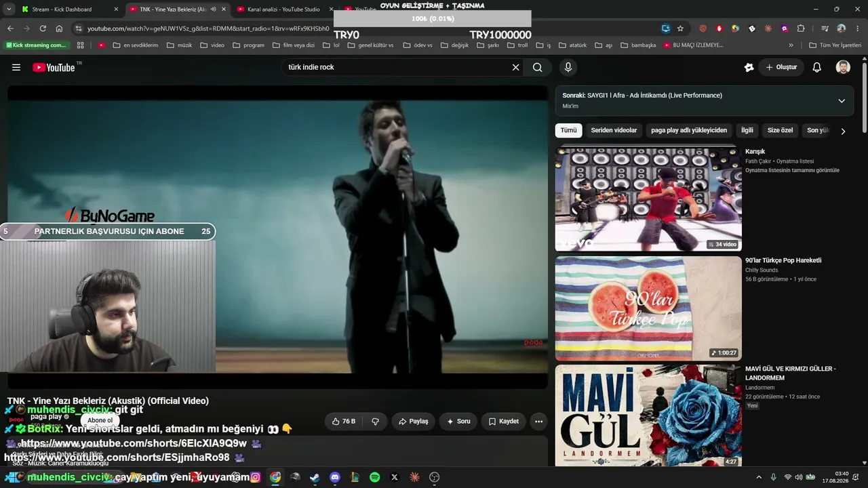Open the 90'lar Türkçe Pop thumbnail
This screenshot has height=488, width=868.
(648, 308)
